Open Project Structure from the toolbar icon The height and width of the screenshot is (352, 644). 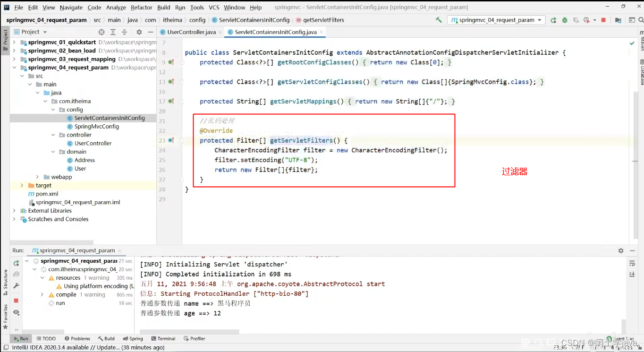pyautogui.click(x=618, y=20)
